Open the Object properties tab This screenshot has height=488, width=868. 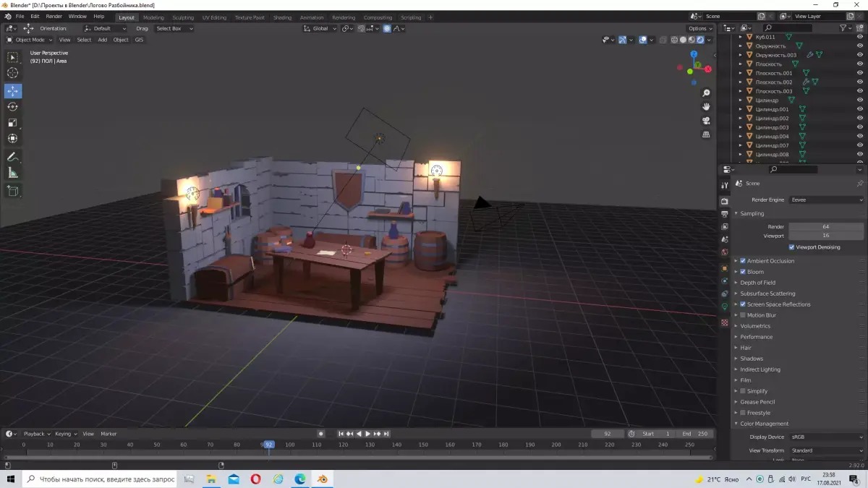click(x=725, y=268)
